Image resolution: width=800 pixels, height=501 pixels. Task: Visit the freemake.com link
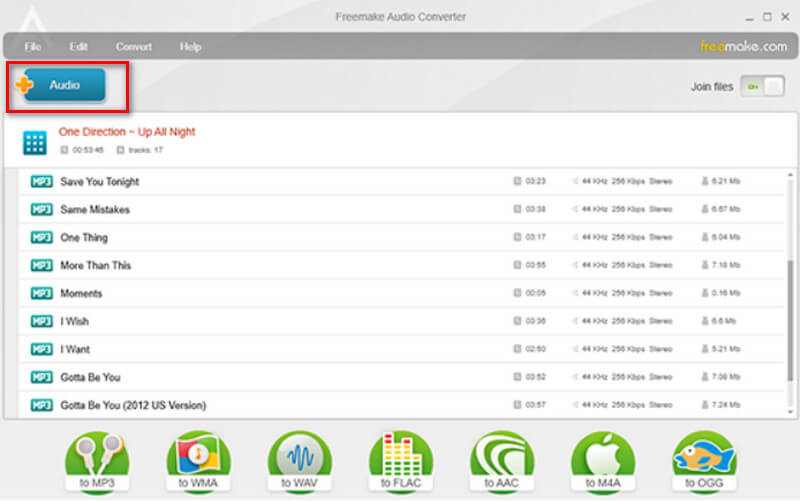[x=743, y=46]
